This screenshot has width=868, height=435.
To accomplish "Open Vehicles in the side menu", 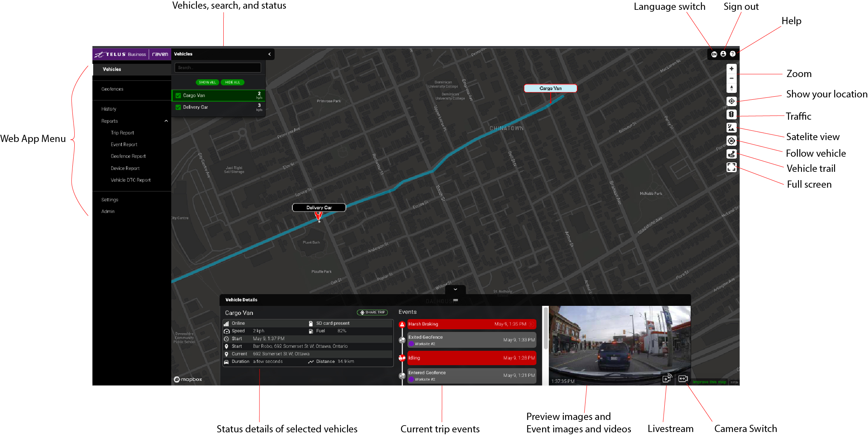I will coord(132,69).
